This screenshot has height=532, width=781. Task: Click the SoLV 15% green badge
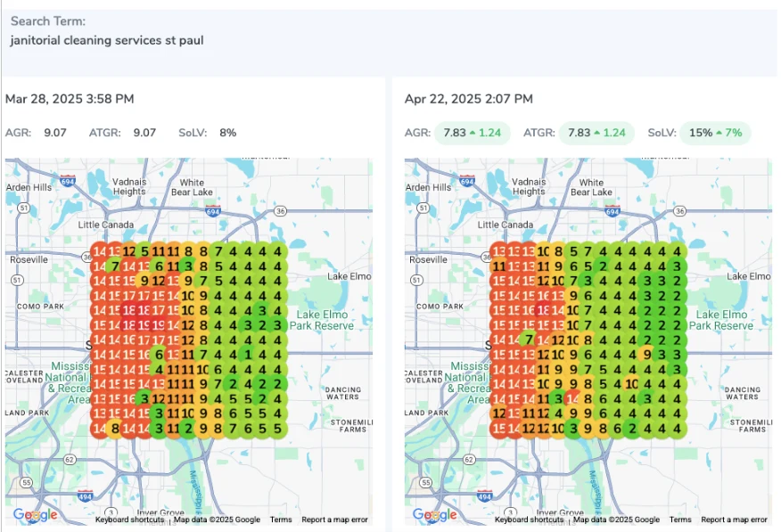(x=715, y=133)
